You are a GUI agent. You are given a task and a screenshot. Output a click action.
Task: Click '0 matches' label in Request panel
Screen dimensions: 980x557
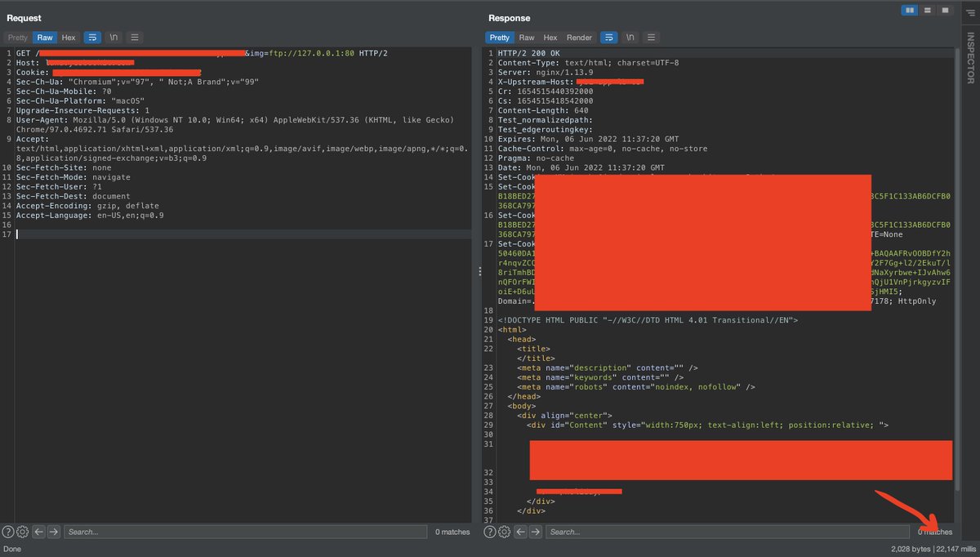tap(452, 532)
